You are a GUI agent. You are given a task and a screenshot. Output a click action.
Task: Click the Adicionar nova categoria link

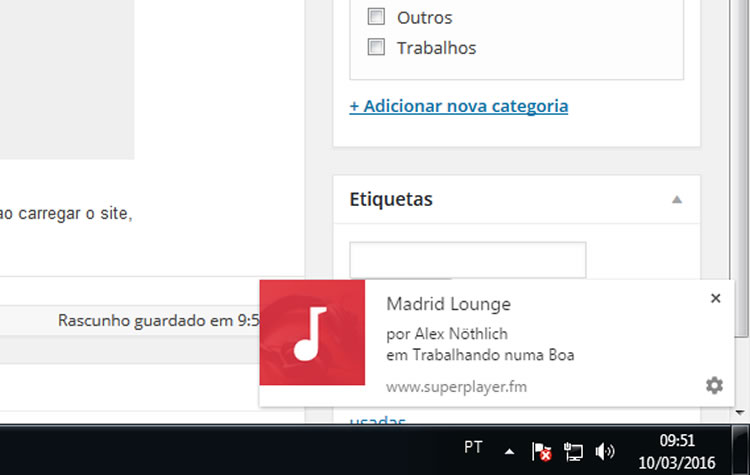pos(458,106)
